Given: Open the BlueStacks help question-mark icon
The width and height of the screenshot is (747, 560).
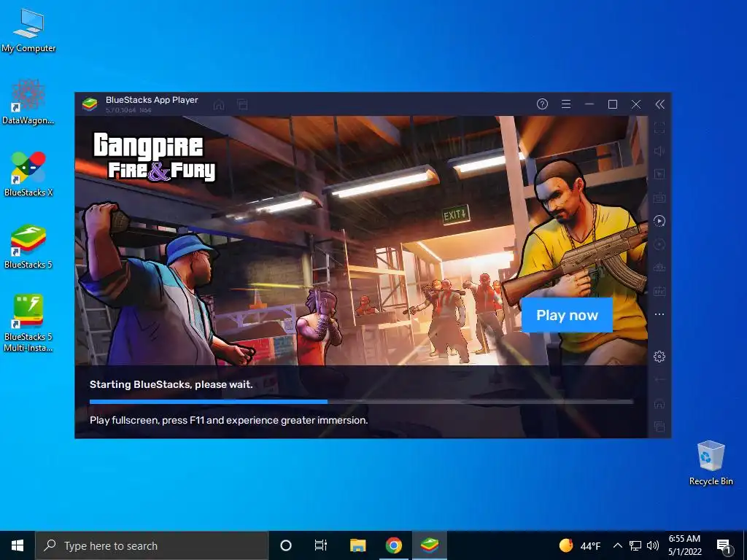Looking at the screenshot, I should (542, 104).
